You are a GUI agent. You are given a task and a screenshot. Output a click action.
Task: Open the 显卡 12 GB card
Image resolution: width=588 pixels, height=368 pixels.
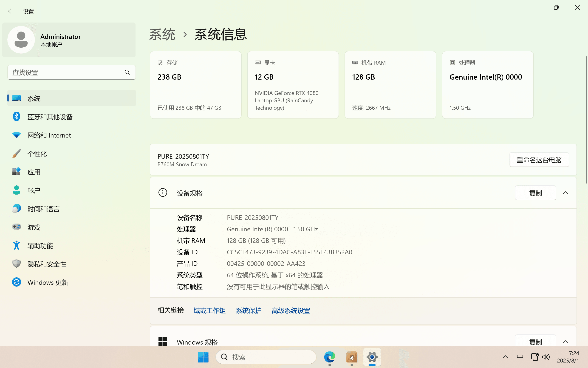point(293,85)
